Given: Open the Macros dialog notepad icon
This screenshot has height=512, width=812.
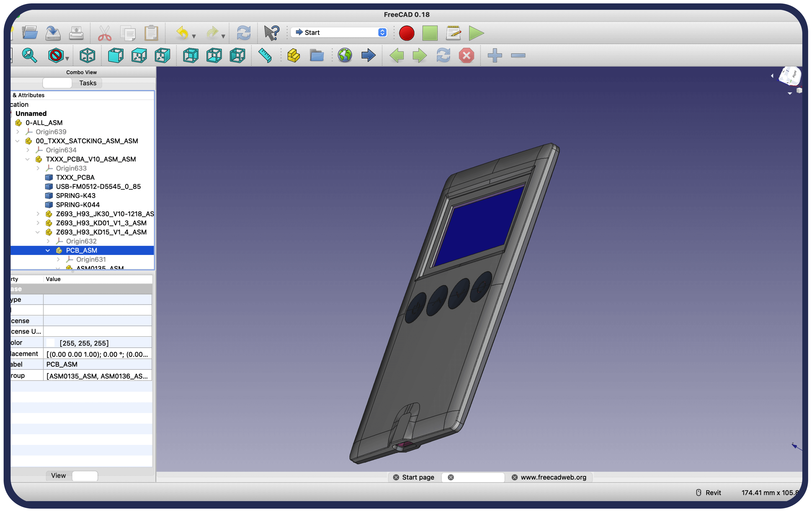Looking at the screenshot, I should [x=453, y=33].
